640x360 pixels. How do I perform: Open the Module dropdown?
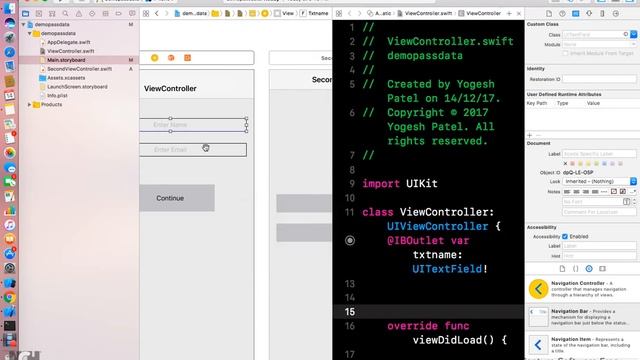(600, 44)
